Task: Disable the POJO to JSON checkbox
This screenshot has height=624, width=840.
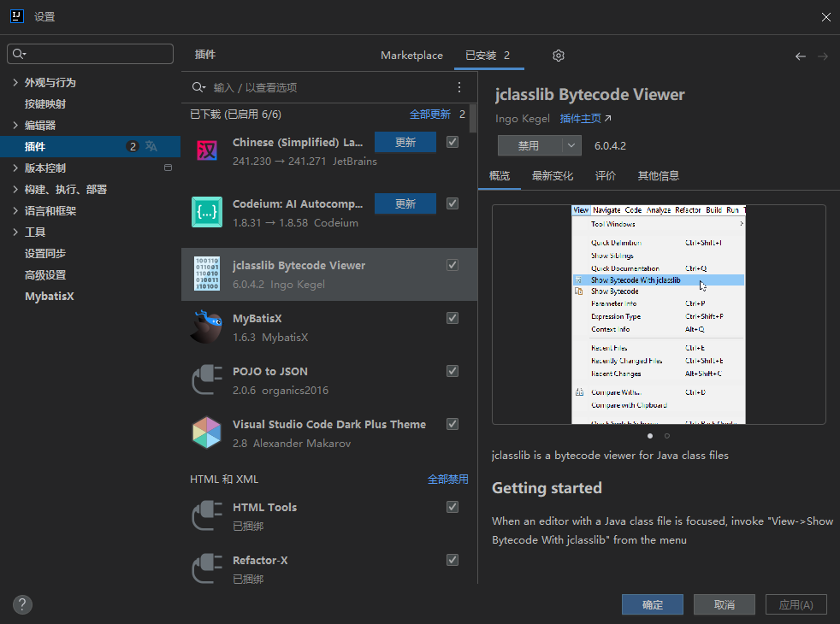Action: pos(453,371)
